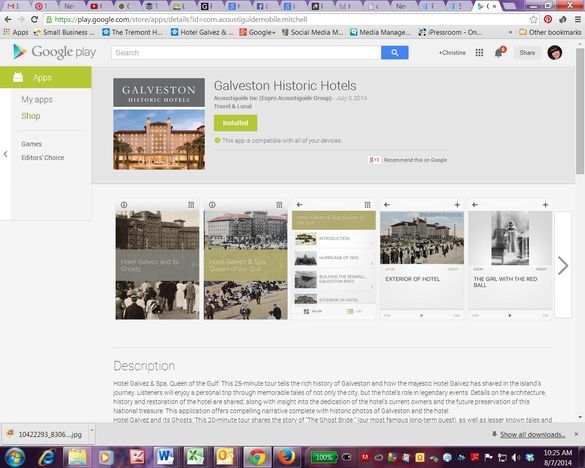Click the Action Center flag tray icon
This screenshot has height=468, width=585.
pos(488,457)
